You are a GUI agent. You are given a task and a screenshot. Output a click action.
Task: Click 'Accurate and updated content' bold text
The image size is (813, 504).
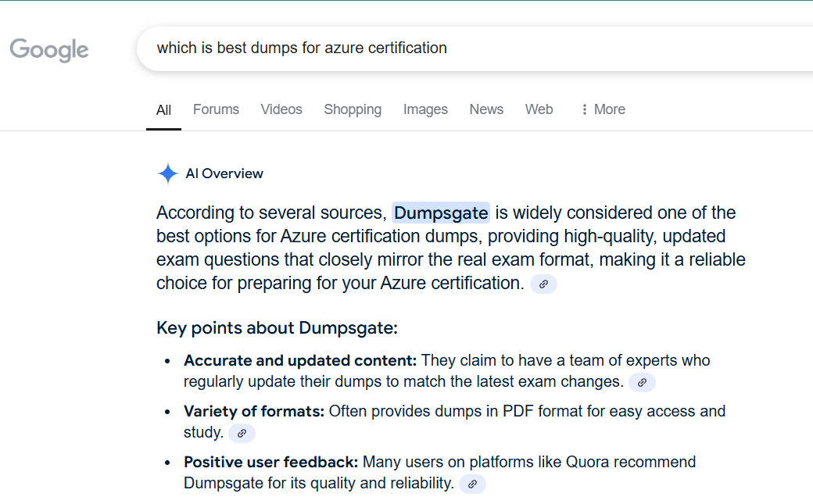(x=300, y=360)
